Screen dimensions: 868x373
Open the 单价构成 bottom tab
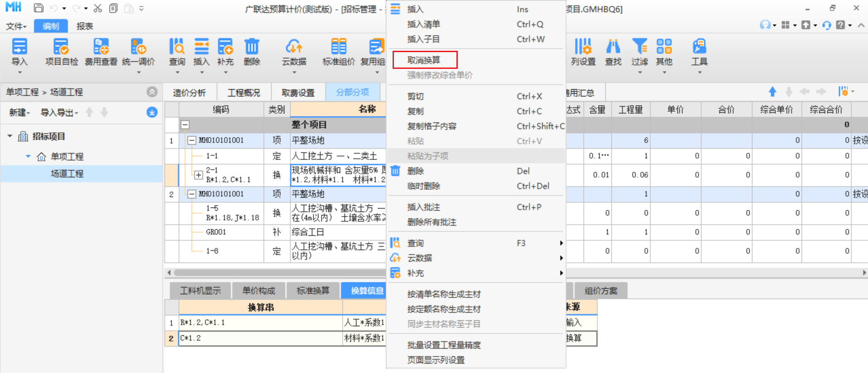259,291
